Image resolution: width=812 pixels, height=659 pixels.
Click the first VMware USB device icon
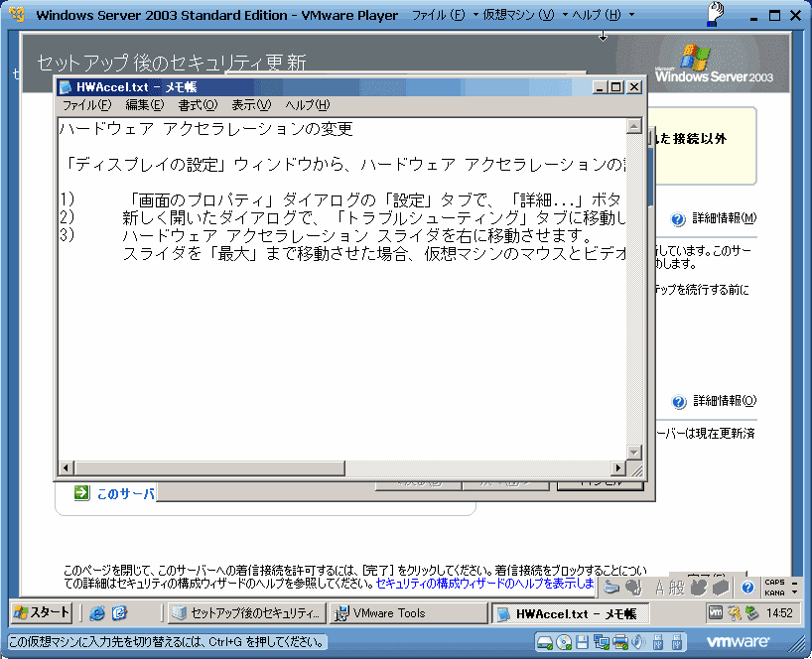[658, 642]
